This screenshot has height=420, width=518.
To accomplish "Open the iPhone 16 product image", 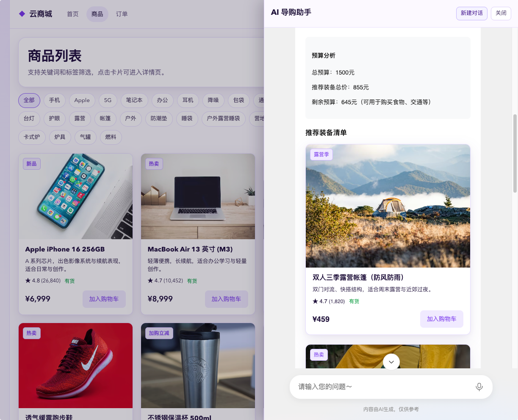I will 75,196.
